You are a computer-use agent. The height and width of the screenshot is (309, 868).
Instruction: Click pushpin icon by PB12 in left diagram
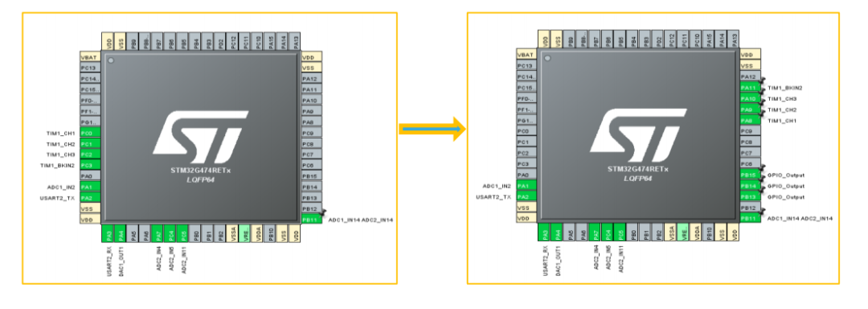tap(325, 212)
